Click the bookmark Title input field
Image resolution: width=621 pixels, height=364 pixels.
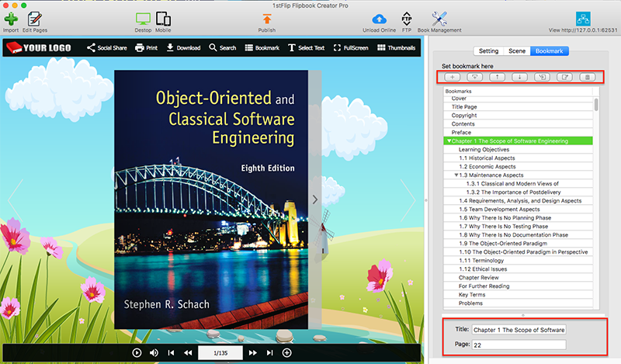tap(519, 330)
